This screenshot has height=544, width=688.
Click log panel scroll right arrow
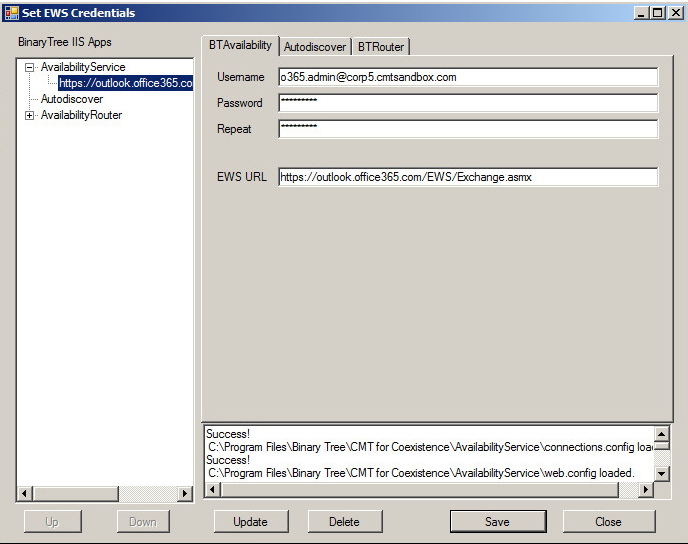click(645, 489)
